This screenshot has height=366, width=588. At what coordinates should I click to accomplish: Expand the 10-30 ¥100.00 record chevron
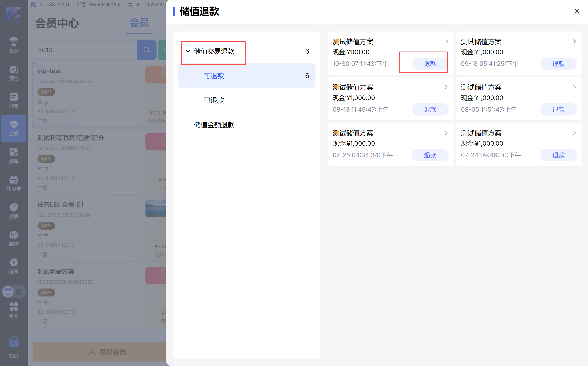[x=446, y=42]
